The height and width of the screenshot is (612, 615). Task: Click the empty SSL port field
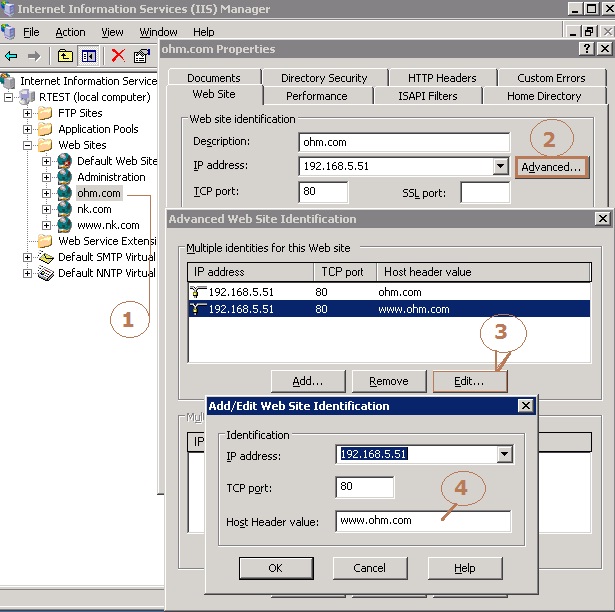click(485, 192)
